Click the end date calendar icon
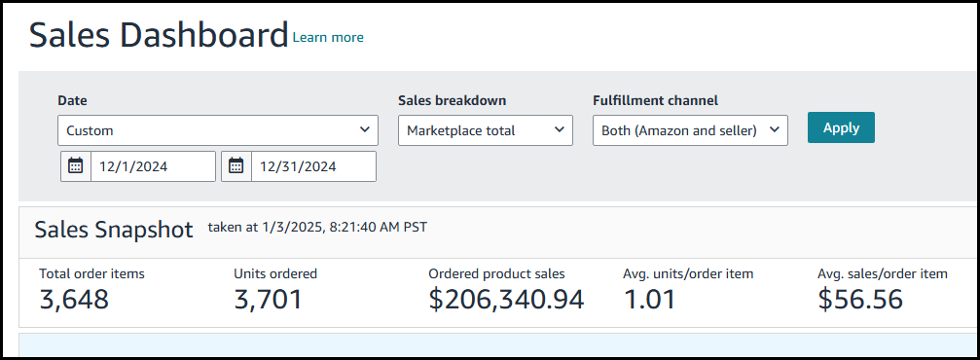Screen dimensions: 980x360 click(x=236, y=166)
